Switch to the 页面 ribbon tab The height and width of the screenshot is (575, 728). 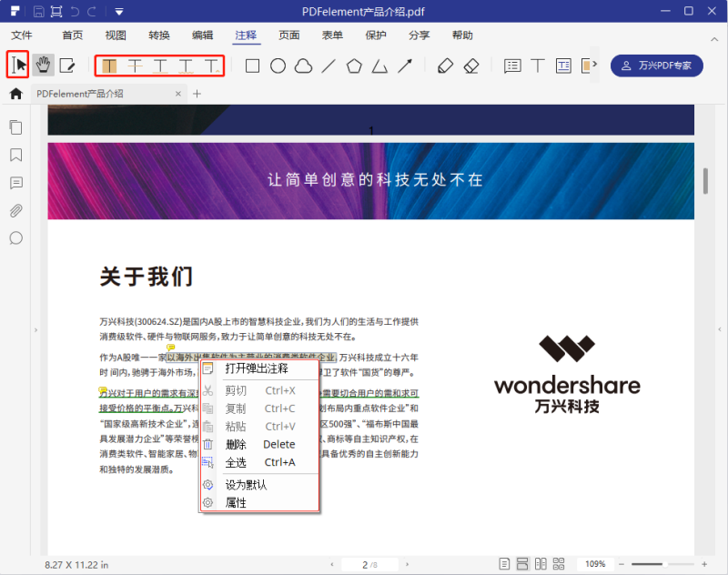288,35
